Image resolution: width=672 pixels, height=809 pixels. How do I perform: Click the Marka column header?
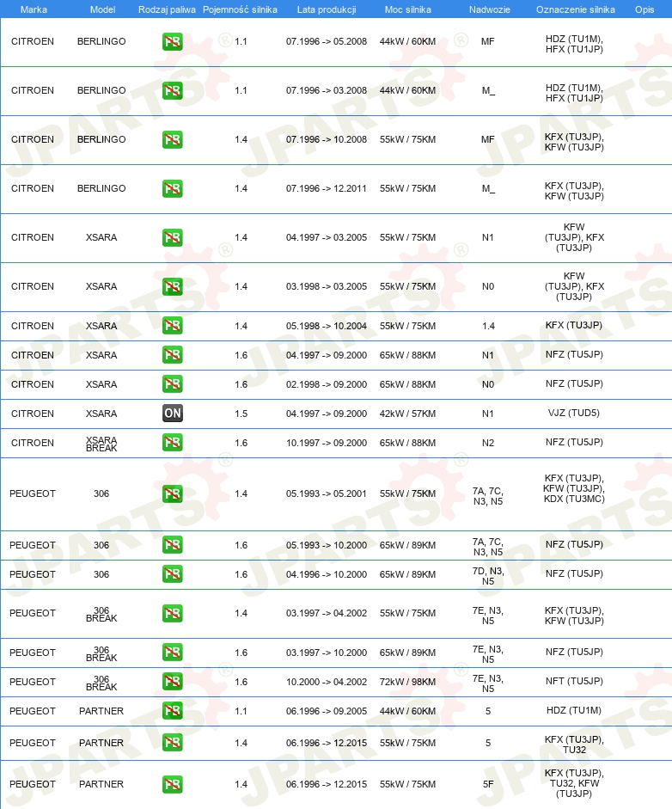click(x=34, y=9)
